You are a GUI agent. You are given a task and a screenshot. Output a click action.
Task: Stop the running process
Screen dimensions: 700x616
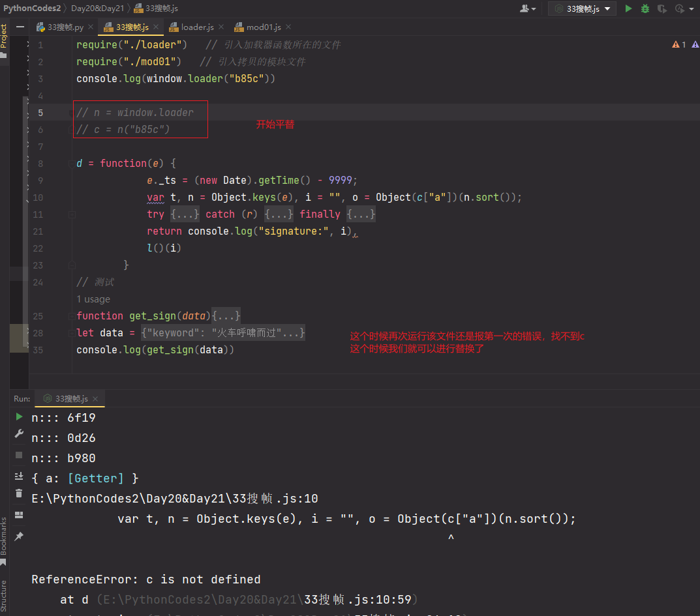click(x=19, y=455)
